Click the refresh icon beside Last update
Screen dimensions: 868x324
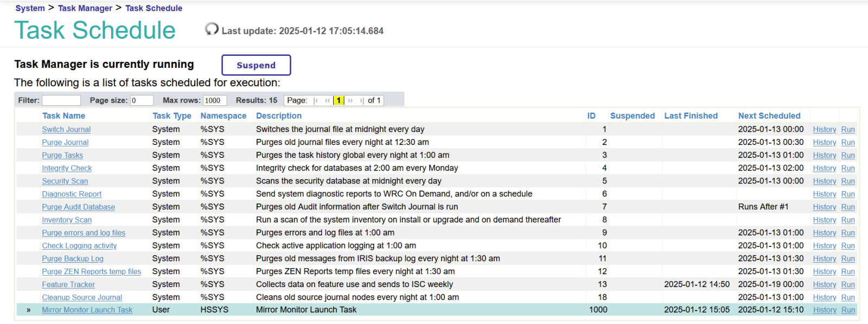tap(212, 29)
